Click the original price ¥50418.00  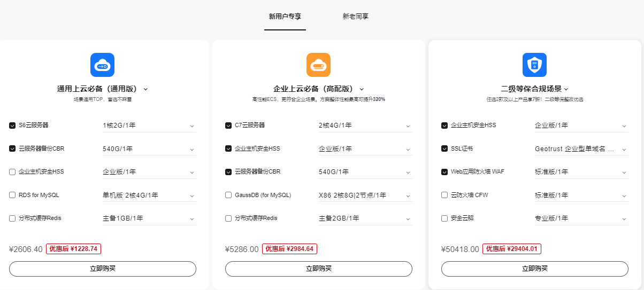tap(460, 249)
